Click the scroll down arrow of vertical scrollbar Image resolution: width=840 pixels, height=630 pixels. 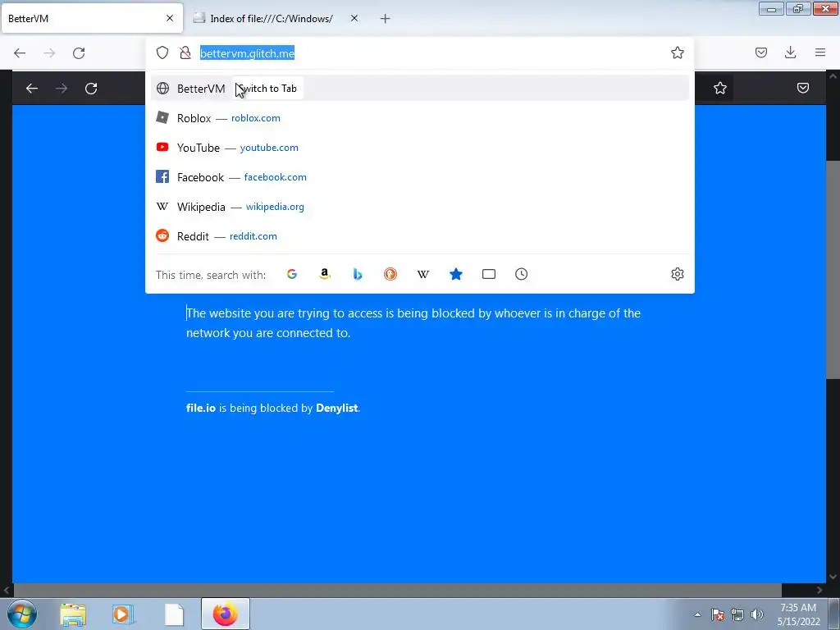click(x=833, y=577)
